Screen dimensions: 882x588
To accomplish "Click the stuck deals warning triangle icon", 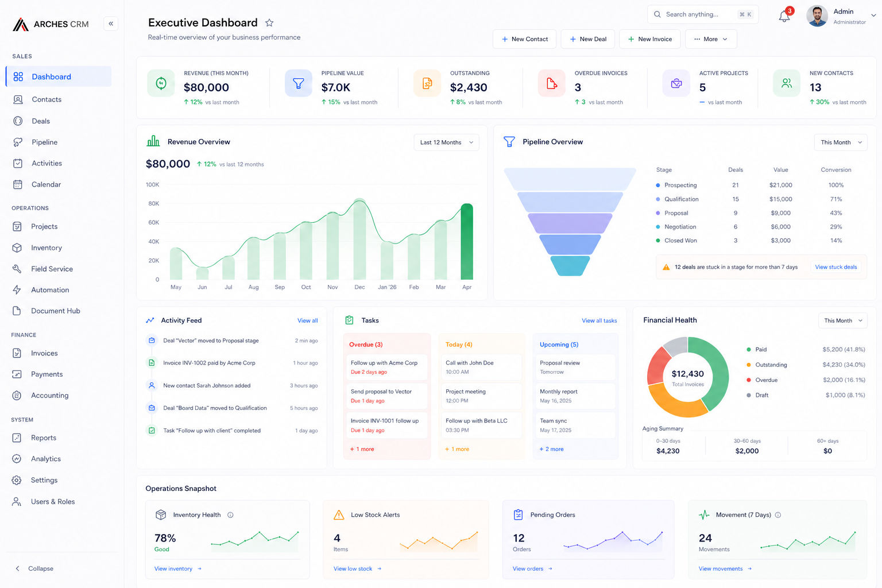I will [666, 267].
